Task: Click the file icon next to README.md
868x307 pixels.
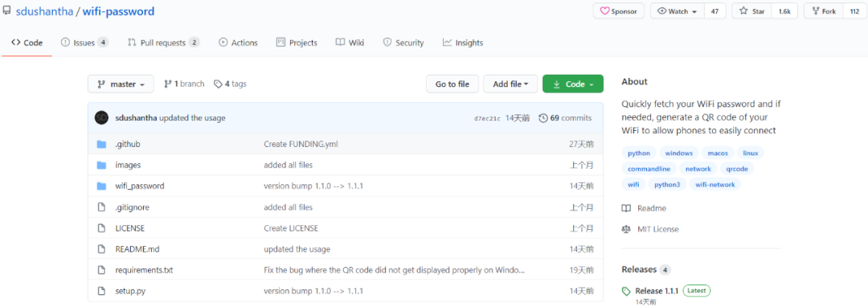Action: pyautogui.click(x=101, y=249)
